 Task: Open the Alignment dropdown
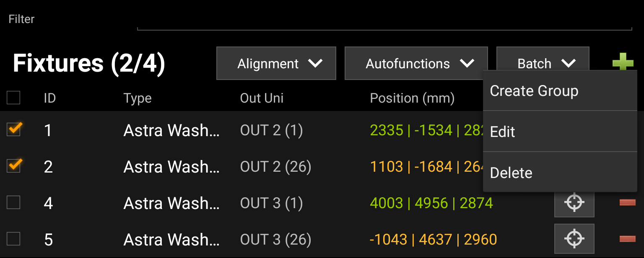[276, 63]
